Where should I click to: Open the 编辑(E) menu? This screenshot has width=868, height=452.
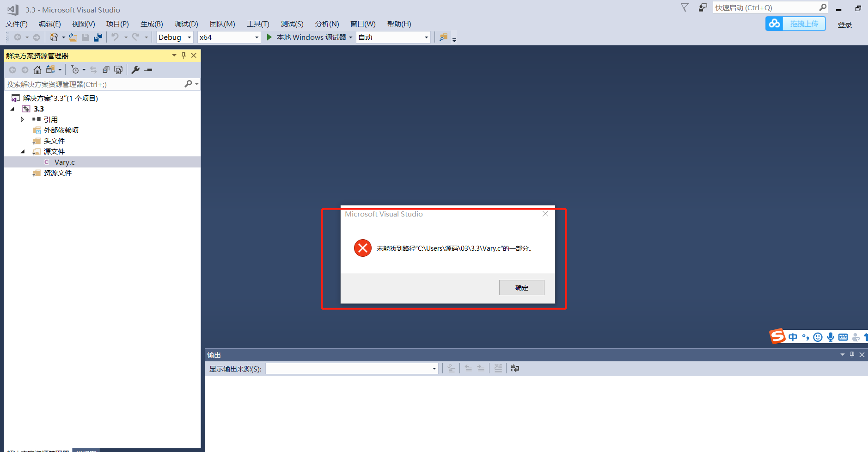point(49,24)
